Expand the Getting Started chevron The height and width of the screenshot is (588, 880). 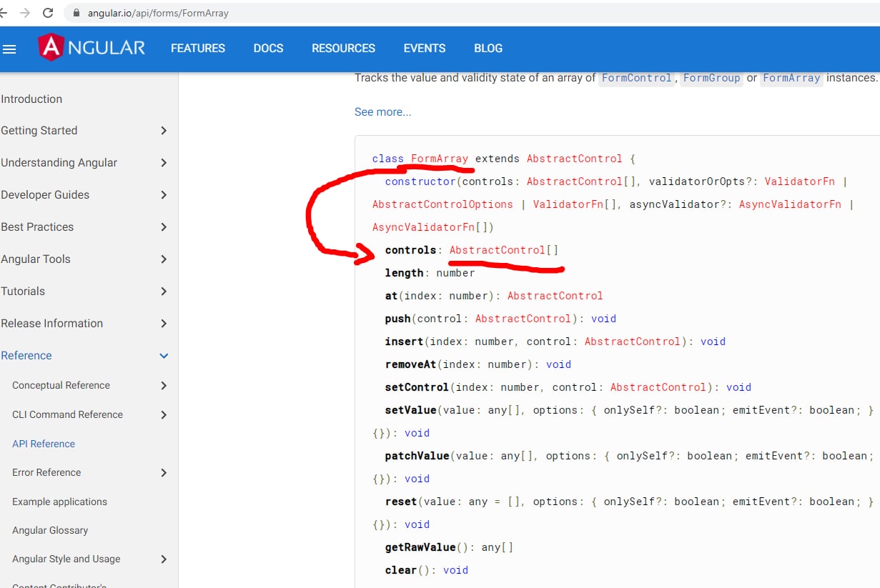(x=164, y=131)
